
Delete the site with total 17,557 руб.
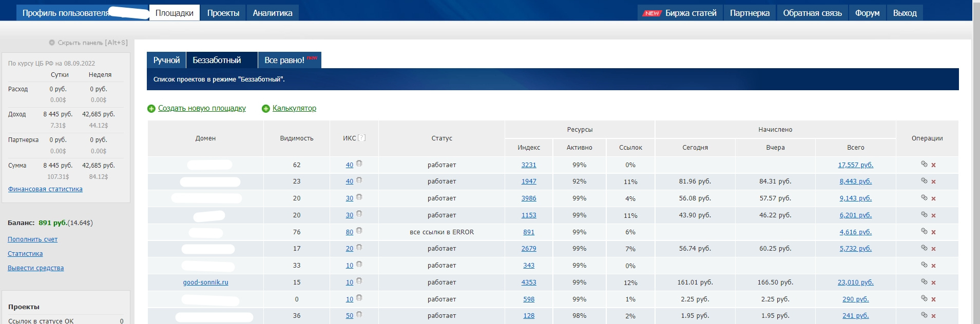(933, 165)
